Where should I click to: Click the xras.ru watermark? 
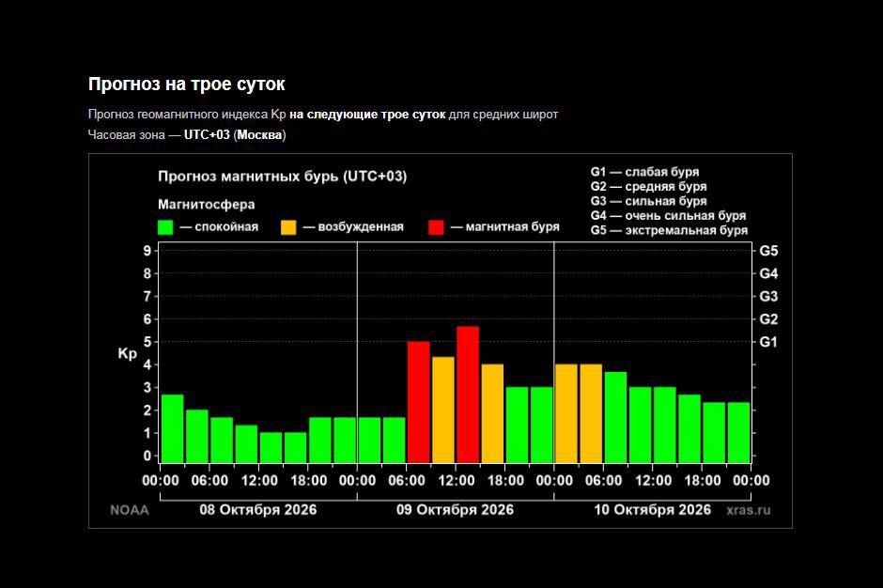tap(749, 510)
